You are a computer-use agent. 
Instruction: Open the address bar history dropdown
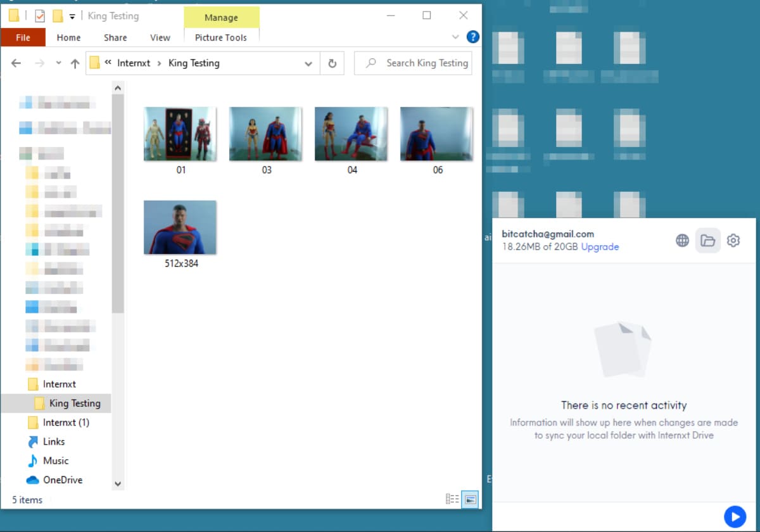(308, 63)
